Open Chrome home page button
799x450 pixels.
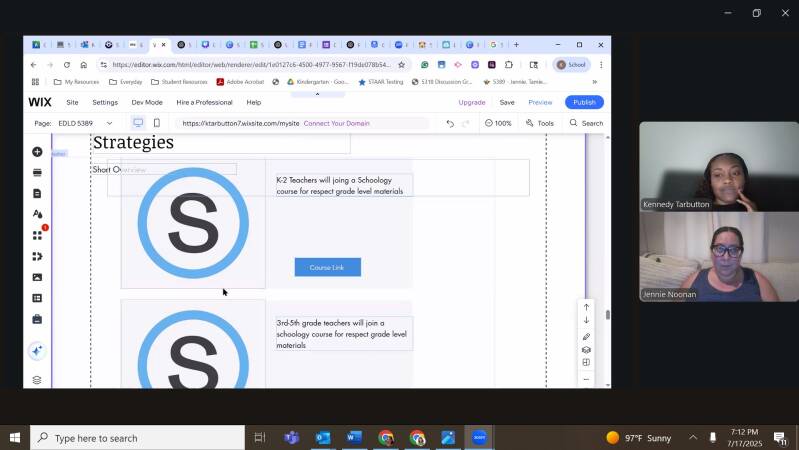click(x=84, y=65)
